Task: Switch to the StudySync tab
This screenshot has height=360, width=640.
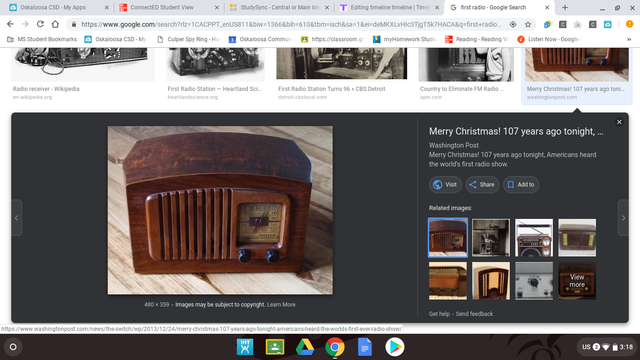Action: pyautogui.click(x=280, y=7)
